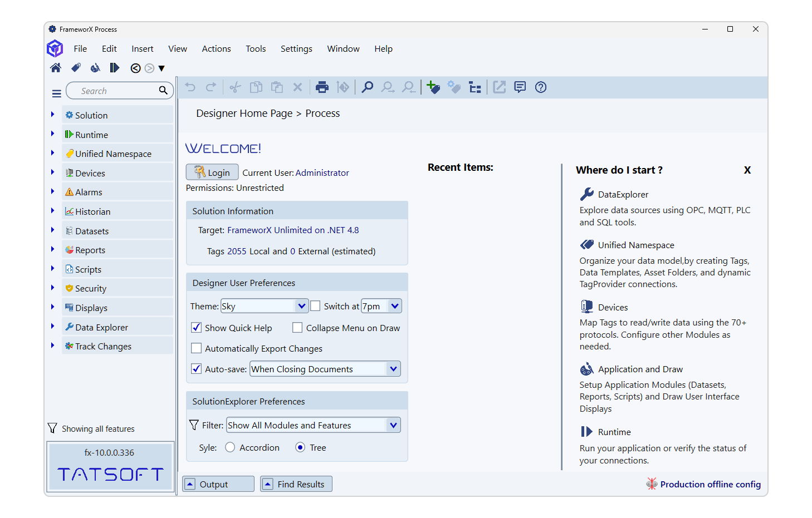Follow FrameworX Unlimited target link
The height and width of the screenshot is (518, 812).
tap(293, 230)
